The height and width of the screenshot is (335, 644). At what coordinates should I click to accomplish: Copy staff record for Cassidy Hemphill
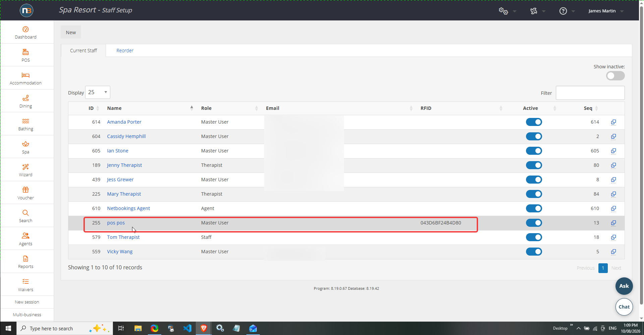pos(613,136)
